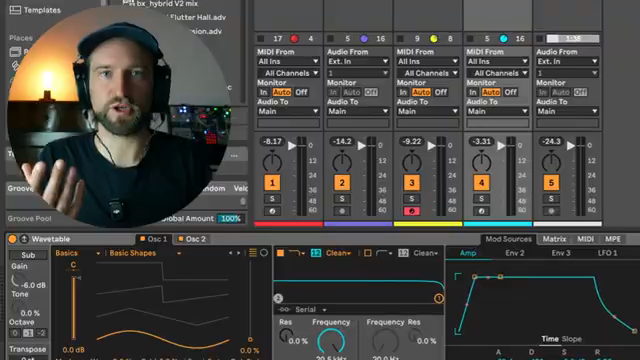The width and height of the screenshot is (640, 360).
Task: Open track 4 Audio To Main dropdown
Action: (498, 111)
